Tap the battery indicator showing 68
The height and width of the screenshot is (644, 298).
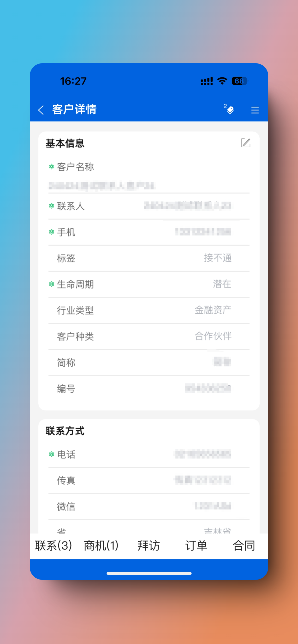coord(240,81)
